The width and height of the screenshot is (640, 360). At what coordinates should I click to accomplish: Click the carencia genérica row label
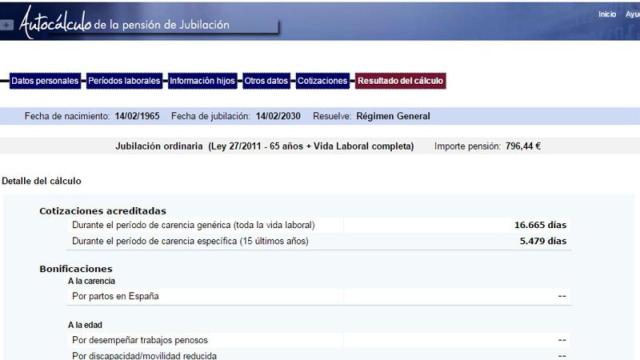[x=193, y=225]
